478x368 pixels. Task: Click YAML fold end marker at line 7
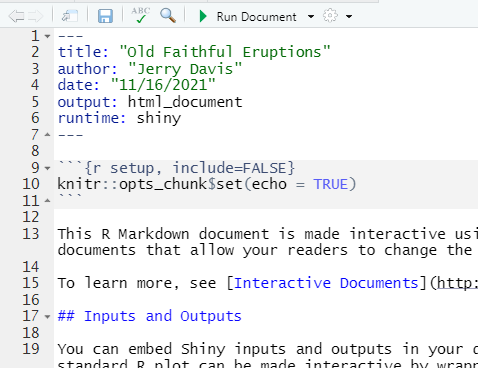(47, 135)
